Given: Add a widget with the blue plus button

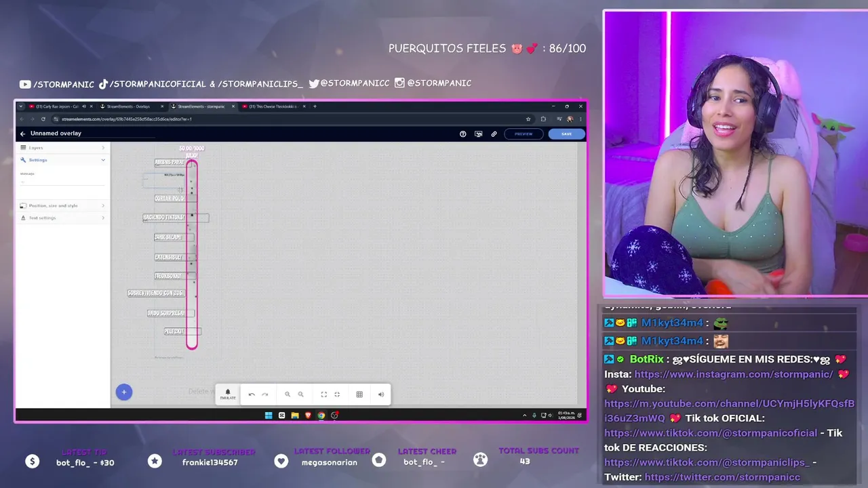Looking at the screenshot, I should tap(124, 392).
